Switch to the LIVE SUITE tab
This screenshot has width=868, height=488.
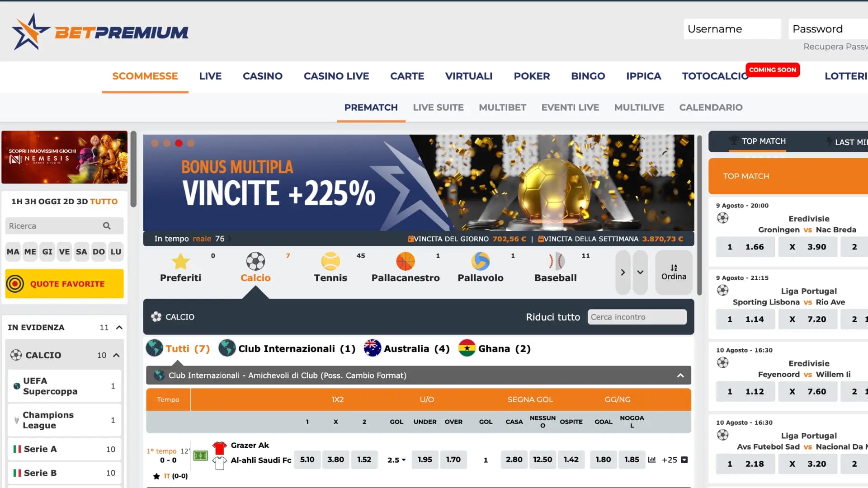[x=438, y=108]
